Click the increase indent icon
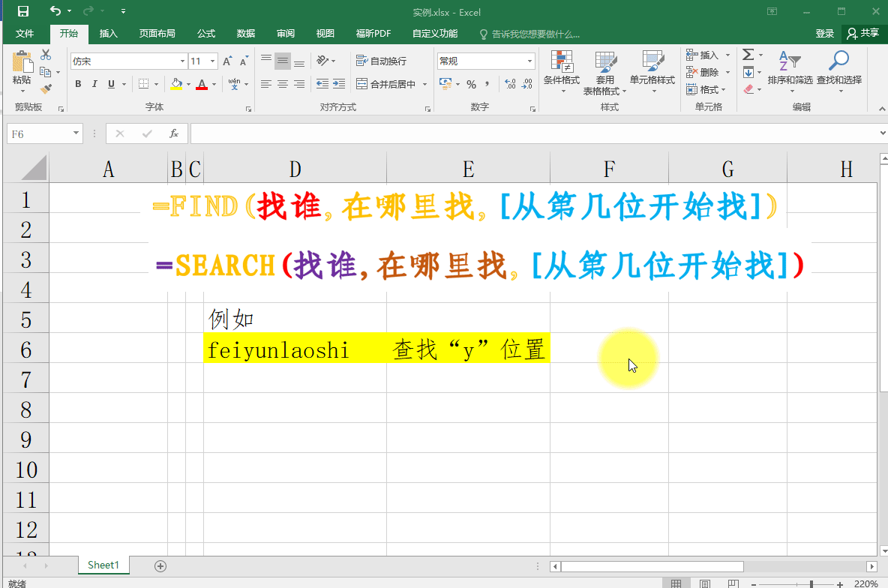This screenshot has height=588, width=888. (x=339, y=84)
